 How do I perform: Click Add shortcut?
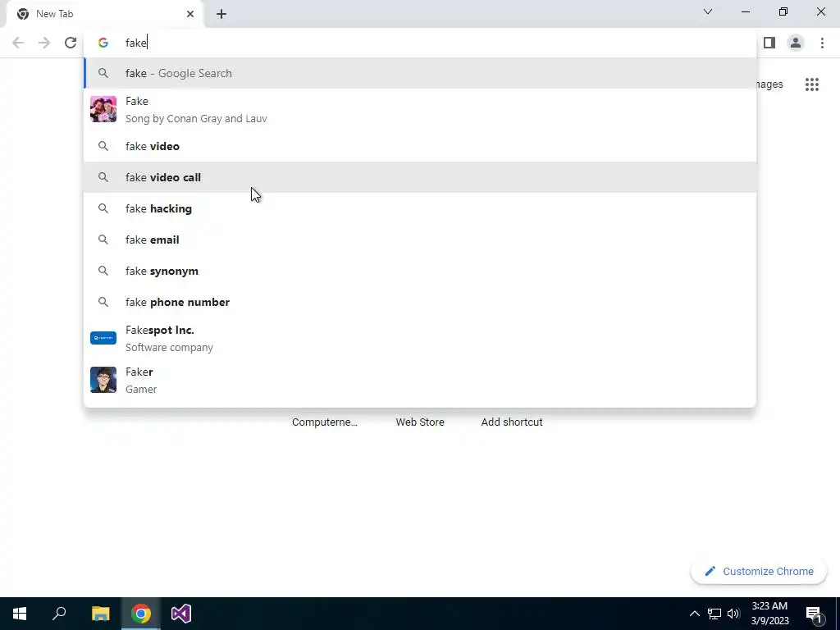(512, 422)
